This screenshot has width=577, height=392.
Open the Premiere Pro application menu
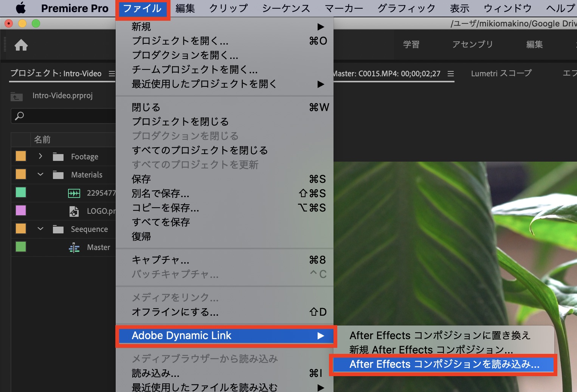click(75, 8)
